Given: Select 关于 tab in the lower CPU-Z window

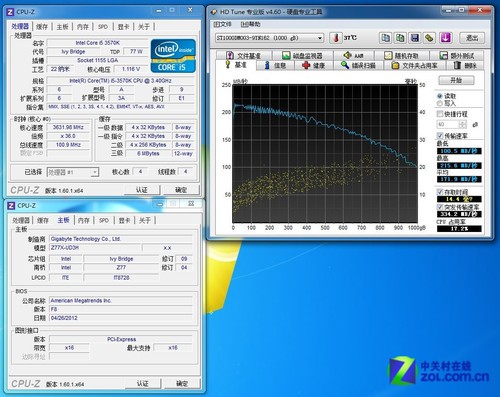Looking at the screenshot, I should pos(145,220).
